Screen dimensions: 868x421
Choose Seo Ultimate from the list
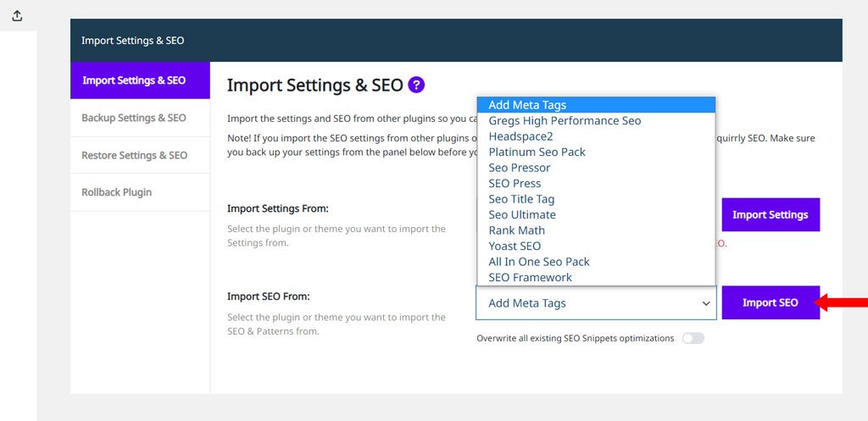(x=596, y=214)
